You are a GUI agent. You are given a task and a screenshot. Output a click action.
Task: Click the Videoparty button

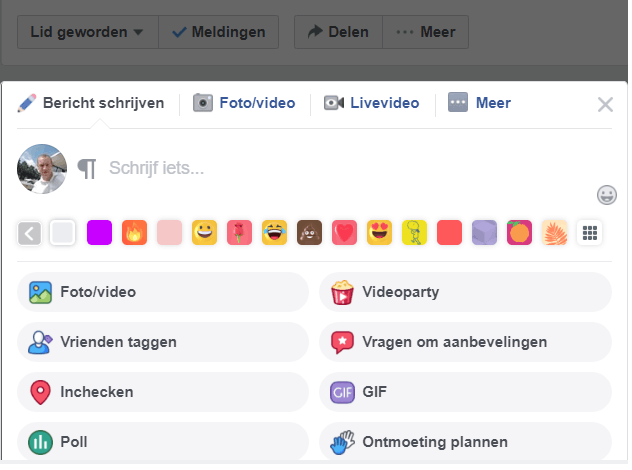click(465, 292)
